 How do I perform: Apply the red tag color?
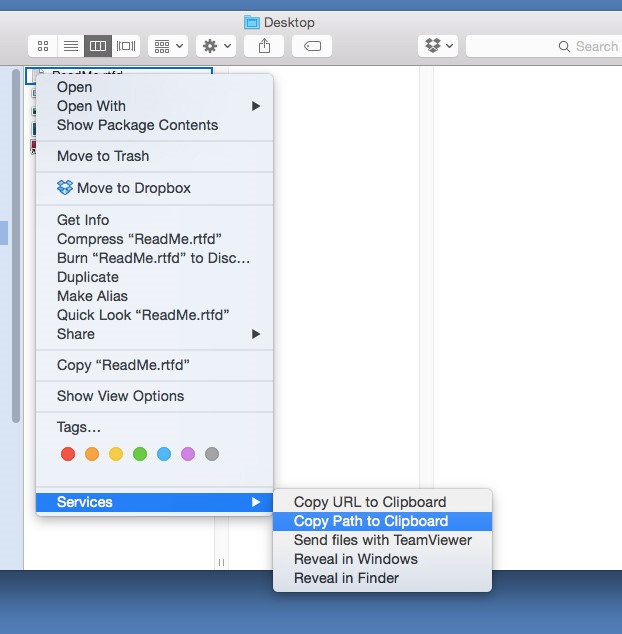(x=68, y=454)
